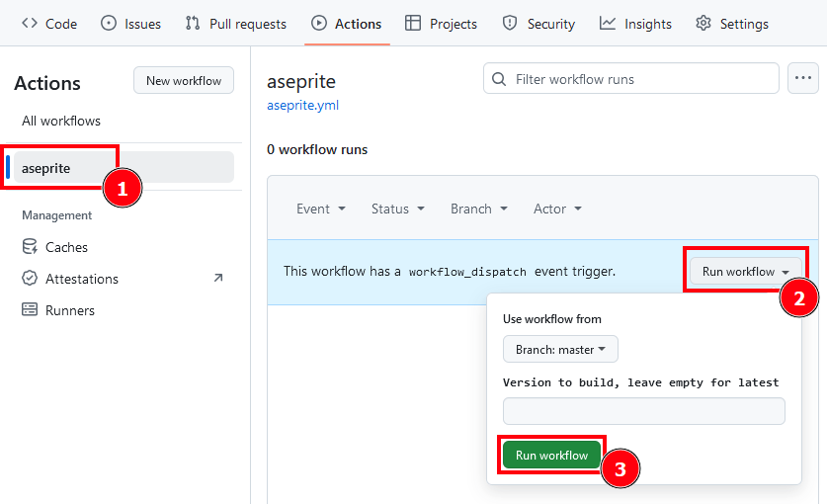Viewport: 827px width, 504px height.
Task: Click the Management section label
Action: click(57, 215)
